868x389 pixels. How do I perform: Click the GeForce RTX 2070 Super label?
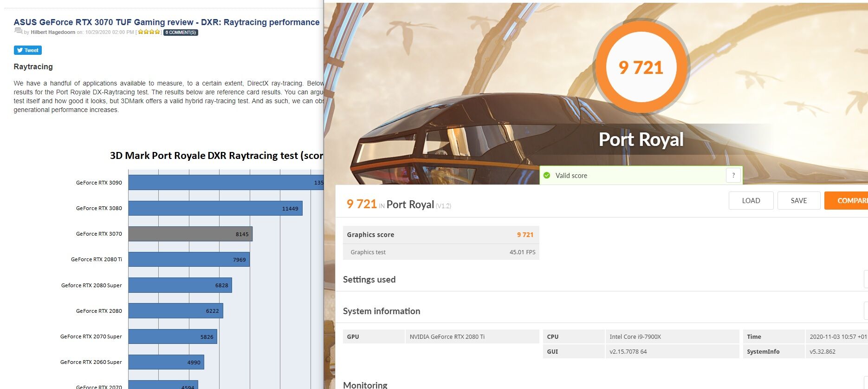click(91, 336)
